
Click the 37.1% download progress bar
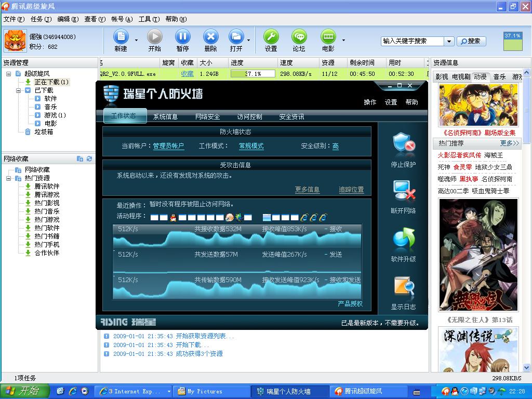(x=253, y=74)
